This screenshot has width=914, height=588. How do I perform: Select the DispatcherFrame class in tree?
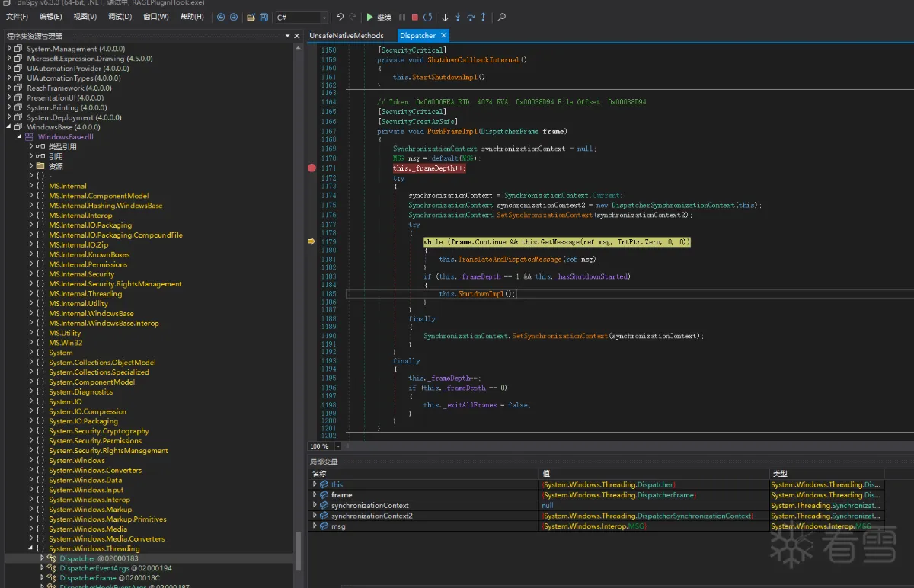click(88, 578)
